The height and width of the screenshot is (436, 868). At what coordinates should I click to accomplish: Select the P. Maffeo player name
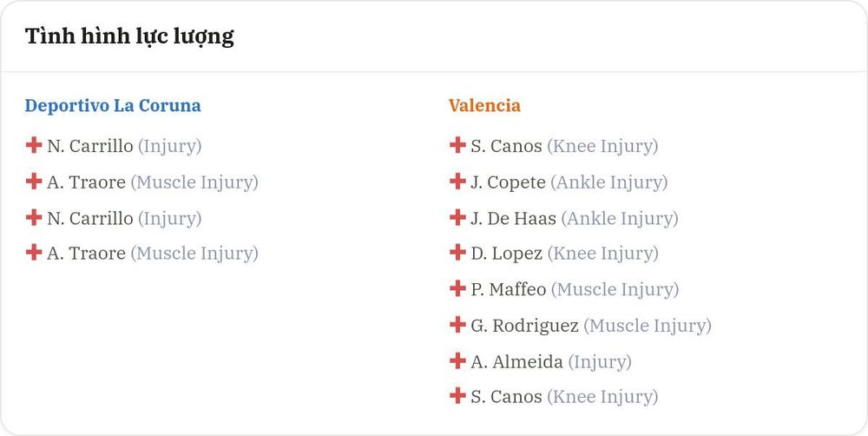[508, 289]
